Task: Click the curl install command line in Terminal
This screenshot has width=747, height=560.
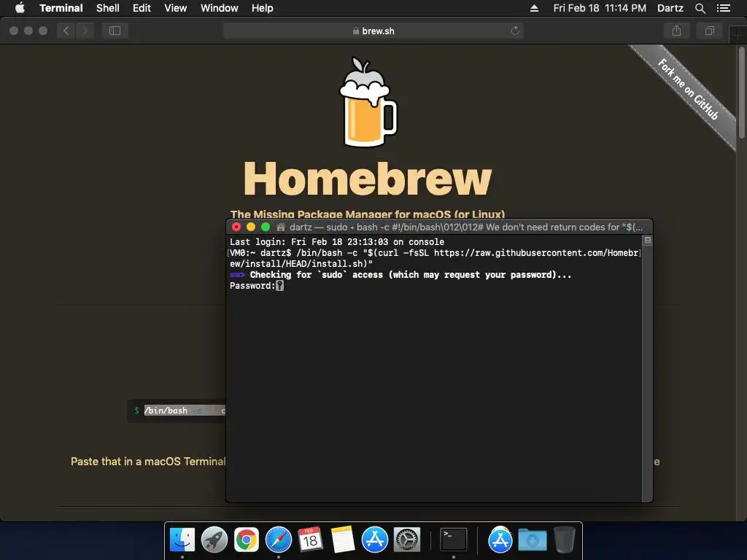Action: pos(435,258)
